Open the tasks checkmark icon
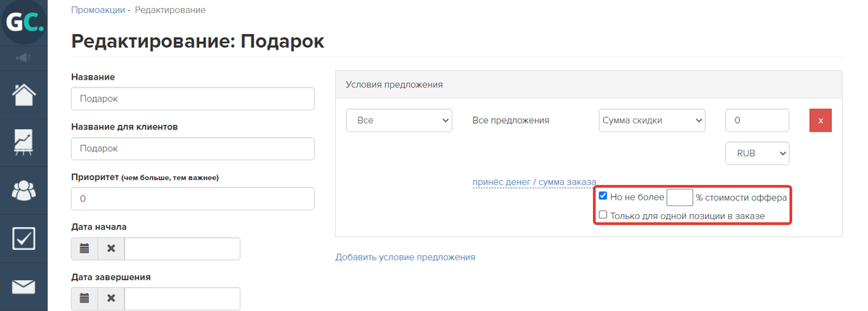The image size is (868, 311). [x=24, y=239]
